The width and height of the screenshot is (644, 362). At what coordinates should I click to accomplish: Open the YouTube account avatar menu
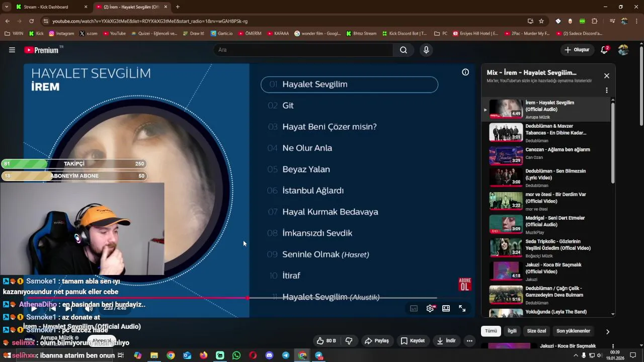pos(623,50)
